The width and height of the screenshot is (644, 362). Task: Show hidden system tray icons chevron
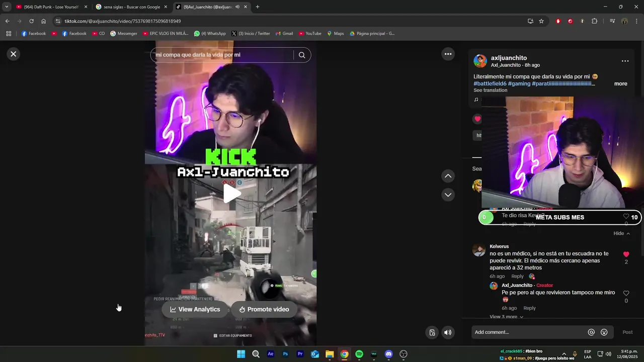point(564,354)
